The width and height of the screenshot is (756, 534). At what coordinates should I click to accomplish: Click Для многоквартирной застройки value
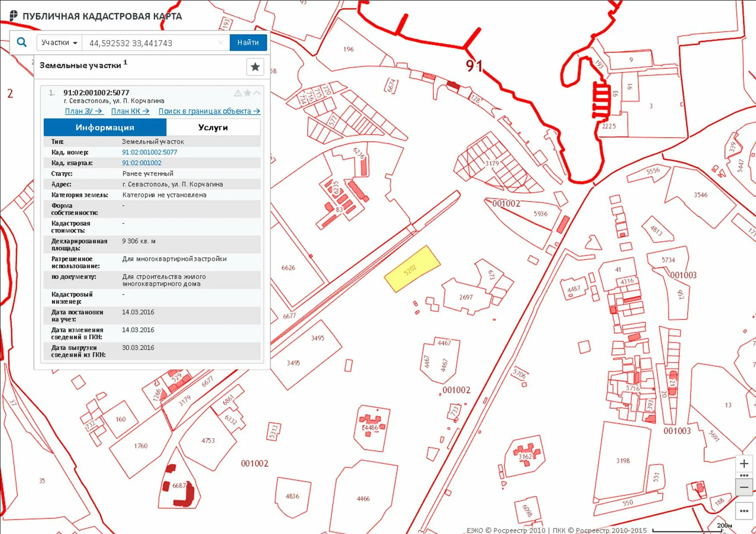(175, 259)
